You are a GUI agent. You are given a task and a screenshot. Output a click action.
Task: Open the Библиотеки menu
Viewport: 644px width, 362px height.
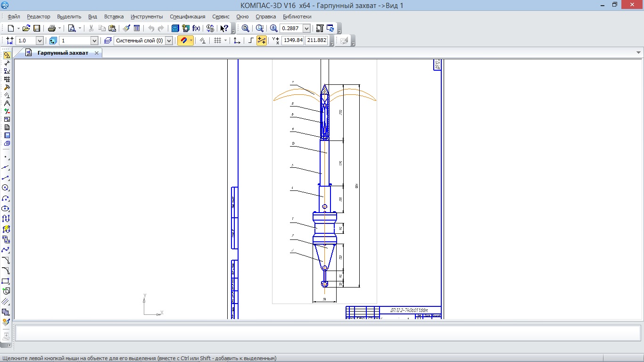297,16
